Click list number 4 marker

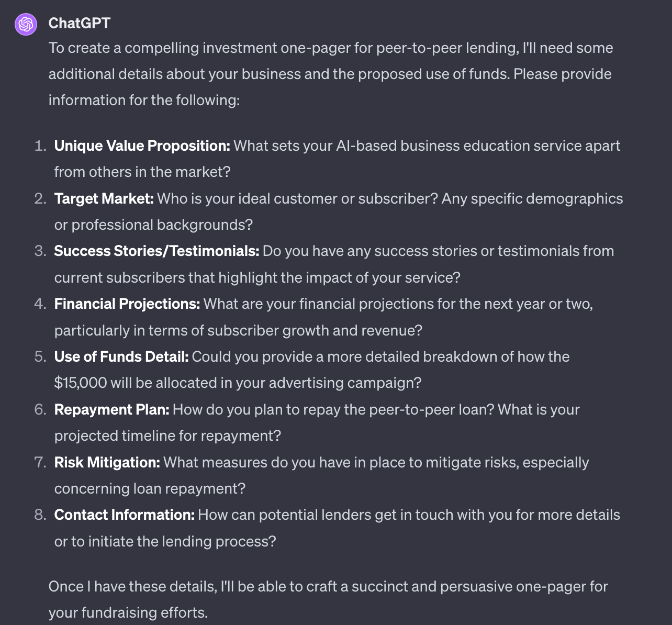point(40,304)
